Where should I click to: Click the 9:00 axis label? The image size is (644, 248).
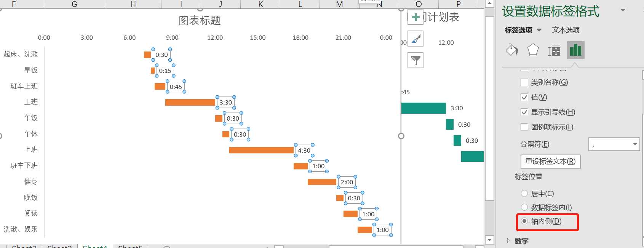172,38
